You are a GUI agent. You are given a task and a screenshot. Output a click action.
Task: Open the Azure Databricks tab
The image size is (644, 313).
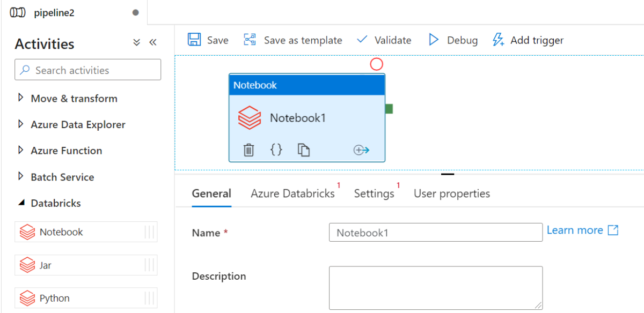coord(293,193)
